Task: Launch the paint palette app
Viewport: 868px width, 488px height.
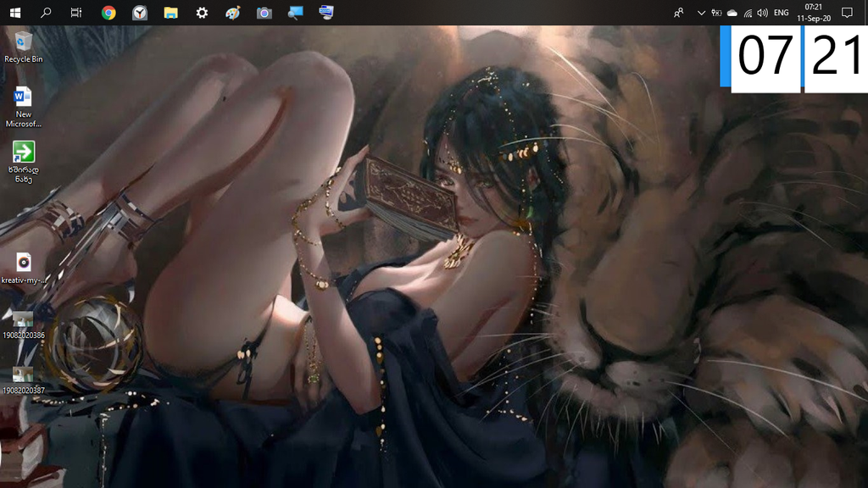Action: [x=233, y=12]
